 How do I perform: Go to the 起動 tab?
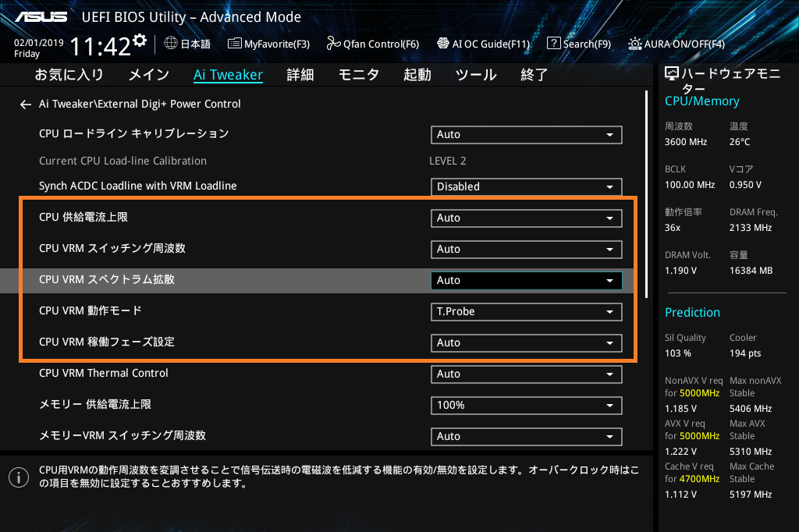tap(417, 75)
